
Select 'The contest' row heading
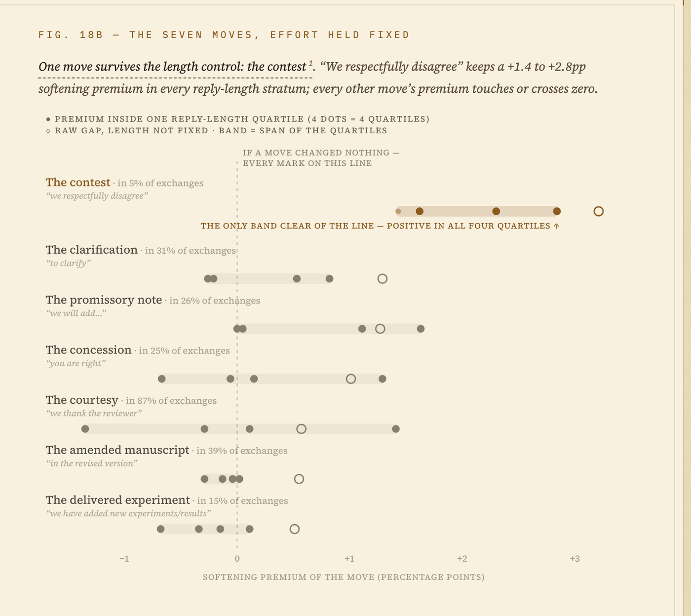tap(78, 183)
